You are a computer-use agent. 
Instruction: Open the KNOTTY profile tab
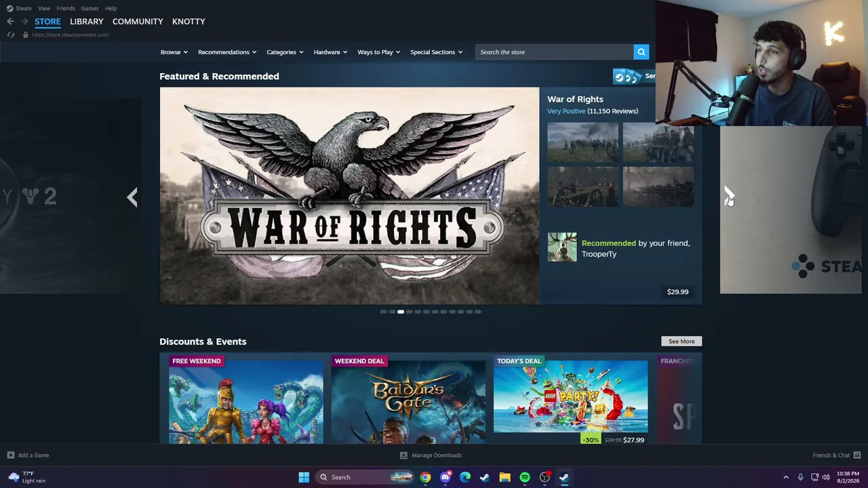pos(189,22)
